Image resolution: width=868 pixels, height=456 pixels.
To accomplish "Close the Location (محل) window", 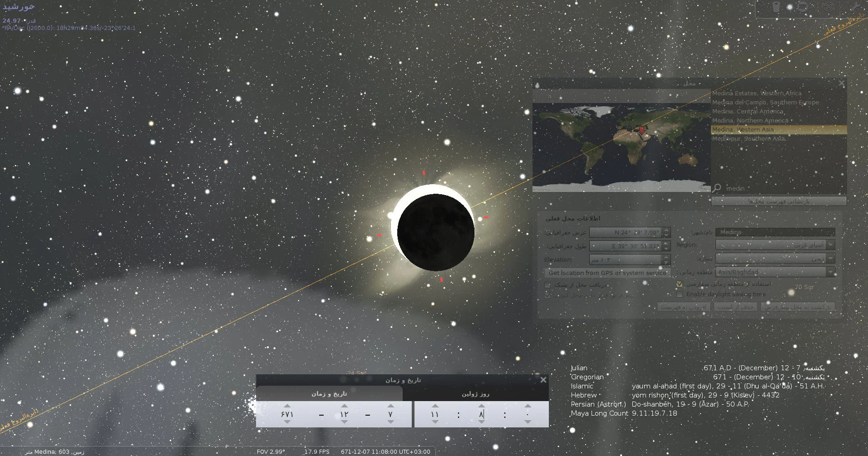I will pyautogui.click(x=842, y=83).
